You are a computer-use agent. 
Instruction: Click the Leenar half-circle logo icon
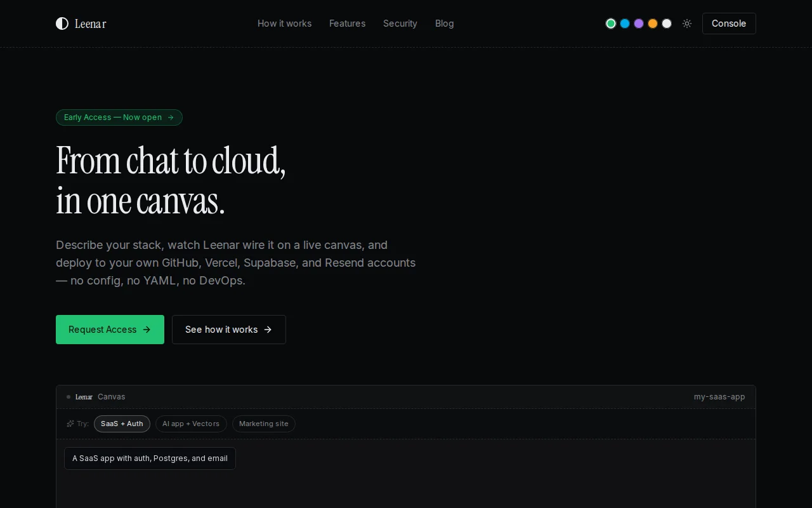click(x=62, y=23)
